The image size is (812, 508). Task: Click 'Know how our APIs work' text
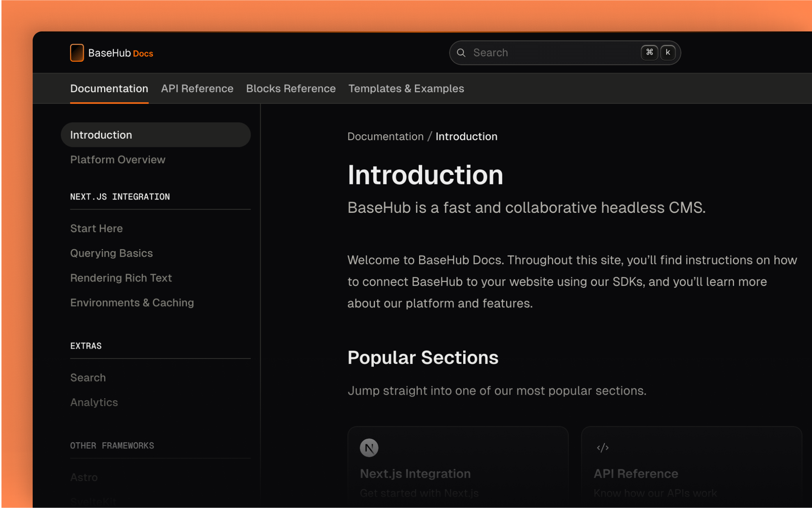pyautogui.click(x=655, y=493)
